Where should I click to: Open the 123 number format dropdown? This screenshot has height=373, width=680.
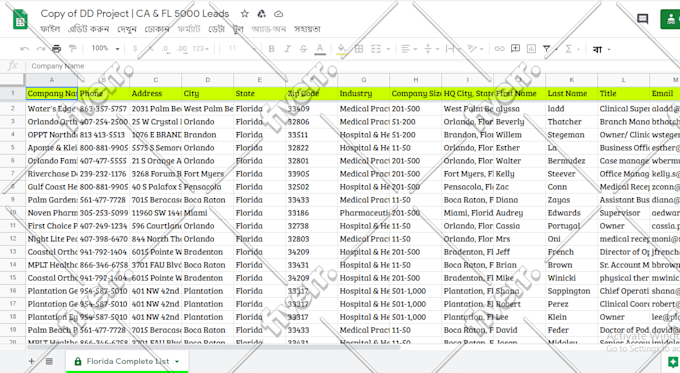coord(201,49)
